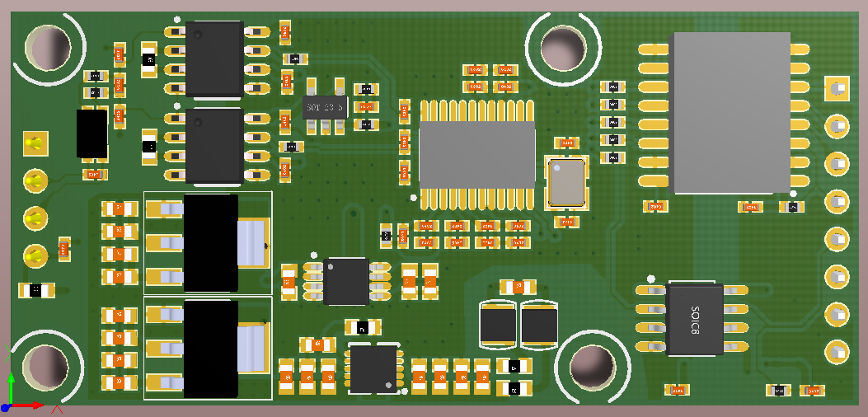
Task: Select the small black 8-pin chip at center bottom
Action: 346,281
